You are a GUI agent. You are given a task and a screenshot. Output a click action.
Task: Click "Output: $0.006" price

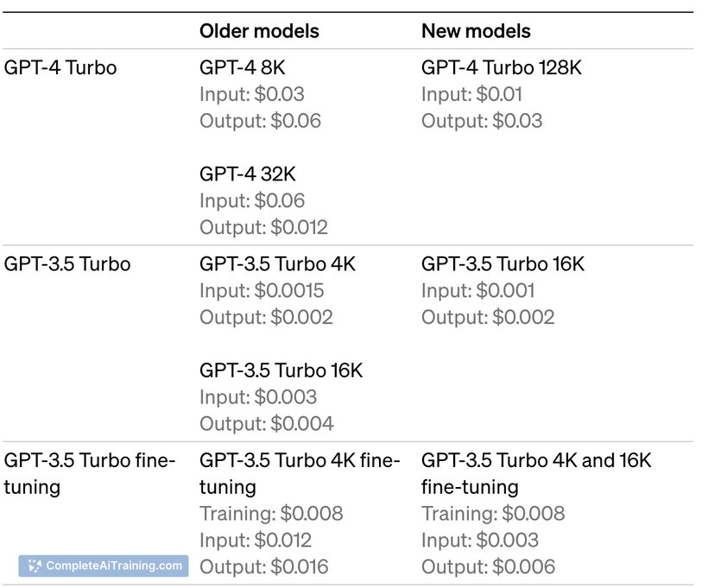point(488,566)
